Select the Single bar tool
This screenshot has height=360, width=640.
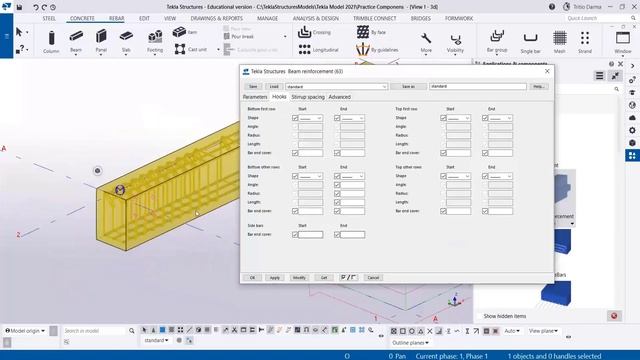[x=530, y=42]
